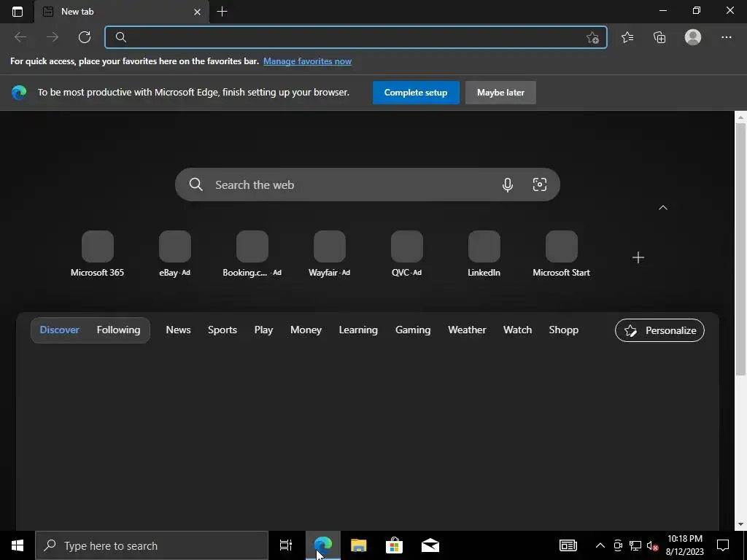This screenshot has width=747, height=560.
Task: Click the voice search microphone icon
Action: point(508,184)
